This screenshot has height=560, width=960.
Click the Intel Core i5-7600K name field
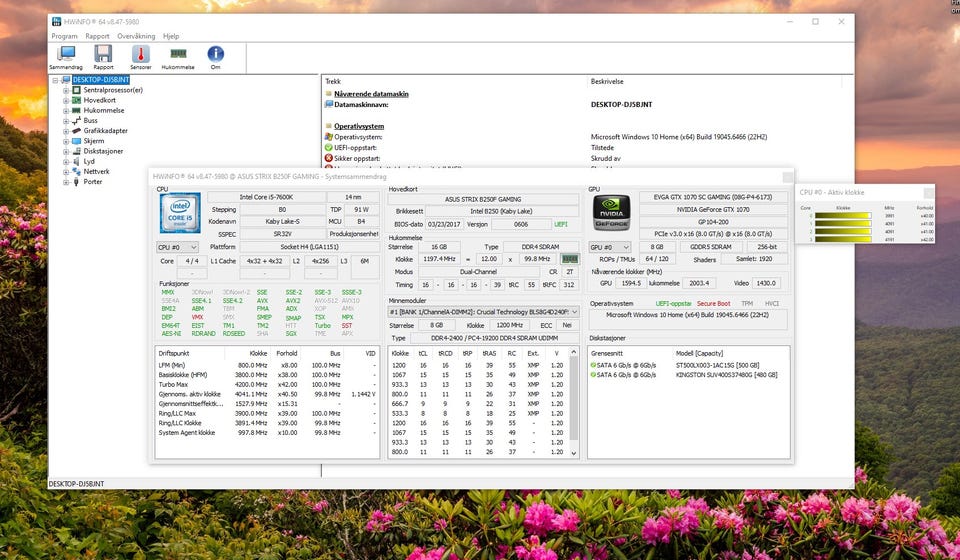(x=266, y=197)
